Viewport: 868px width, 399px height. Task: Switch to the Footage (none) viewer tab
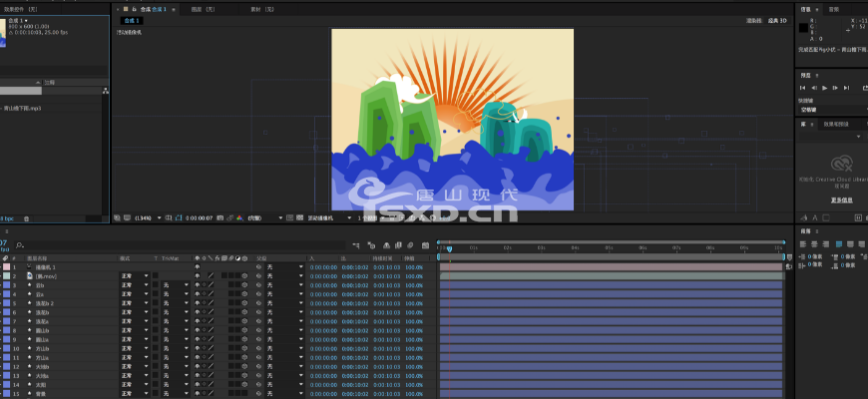[262, 9]
